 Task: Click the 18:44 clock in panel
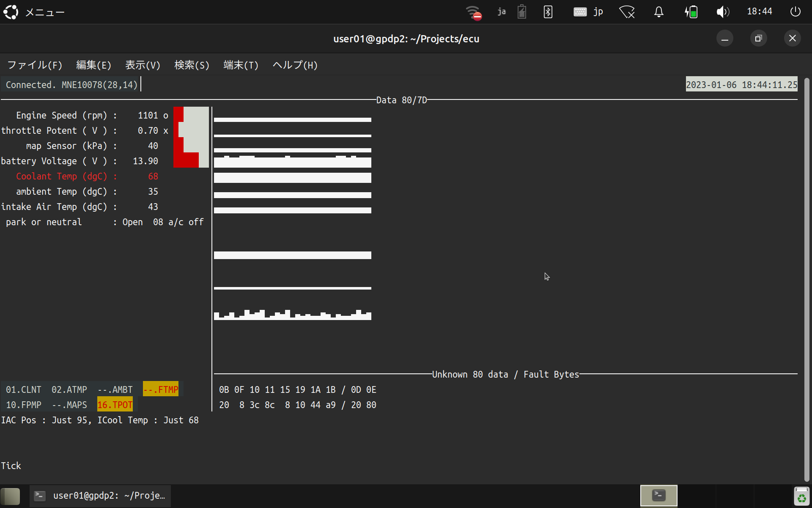pos(759,12)
